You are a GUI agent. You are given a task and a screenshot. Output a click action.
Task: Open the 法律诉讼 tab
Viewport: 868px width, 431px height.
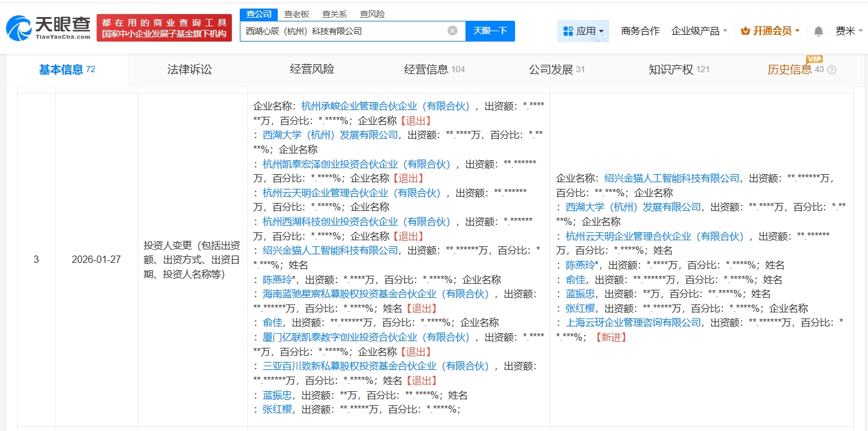click(x=190, y=70)
